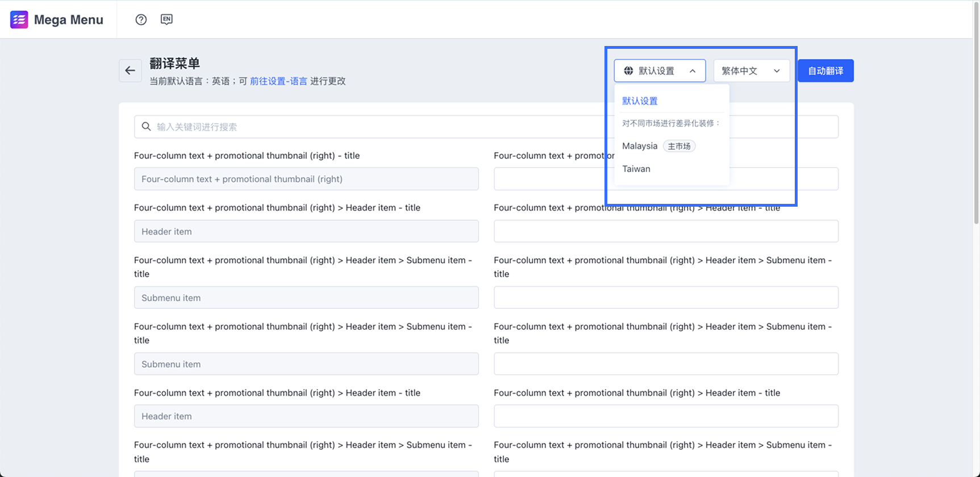Screen dimensions: 980x477
Task: Click the magnifier search icon
Action: coord(146,127)
